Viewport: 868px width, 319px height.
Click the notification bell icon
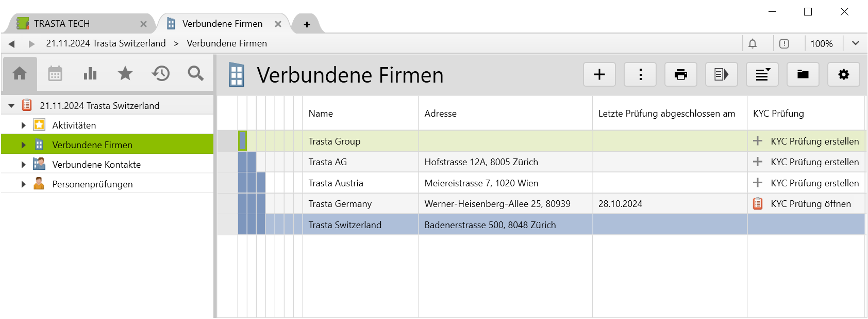(753, 44)
